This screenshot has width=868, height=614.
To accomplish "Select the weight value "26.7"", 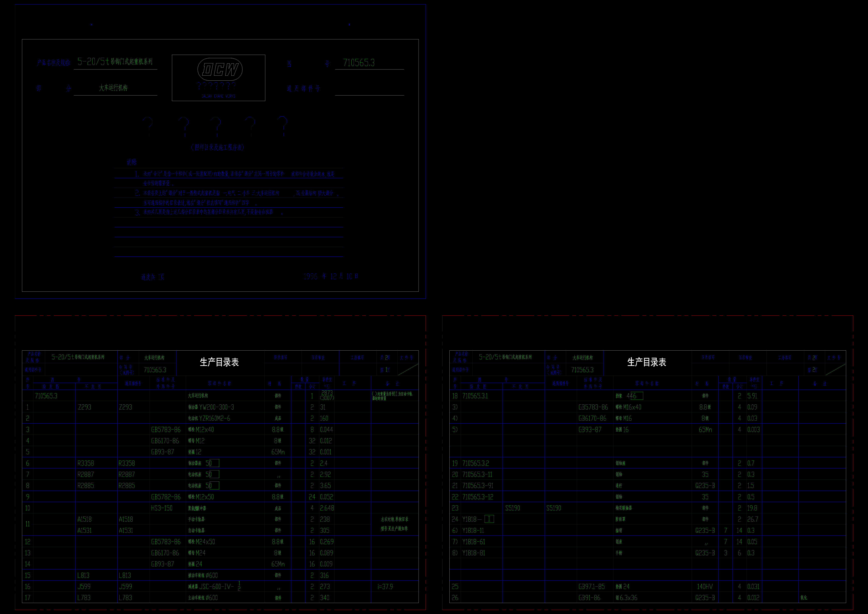I will pyautogui.click(x=753, y=519).
